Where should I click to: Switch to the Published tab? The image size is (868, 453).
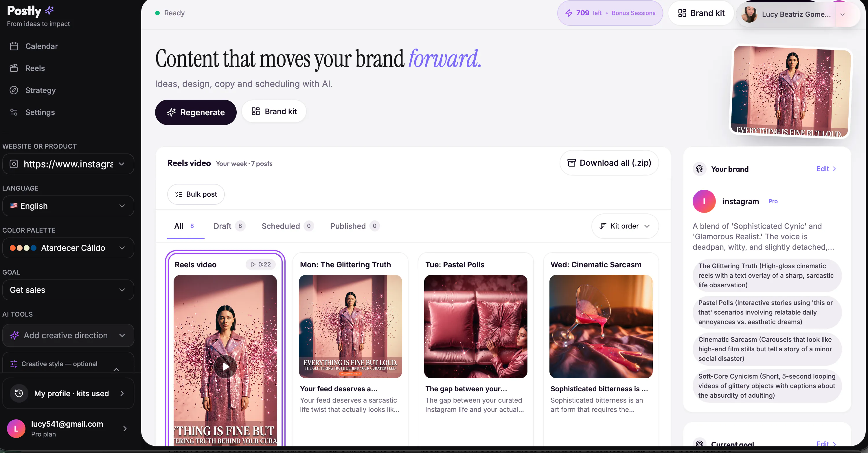pos(354,226)
